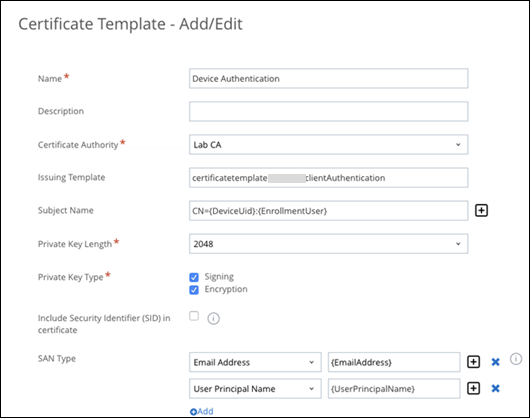Open the User Principal Name SAN dropdown

coord(255,389)
